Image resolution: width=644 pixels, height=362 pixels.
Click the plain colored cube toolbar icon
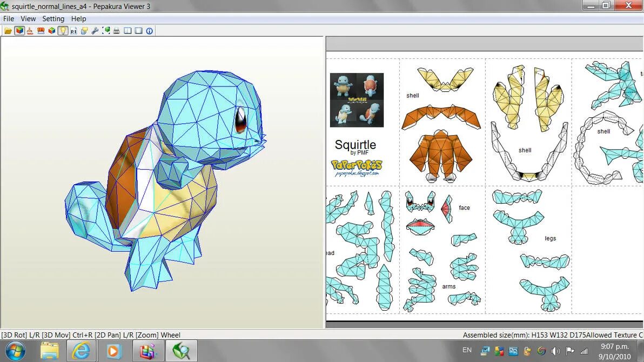52,31
